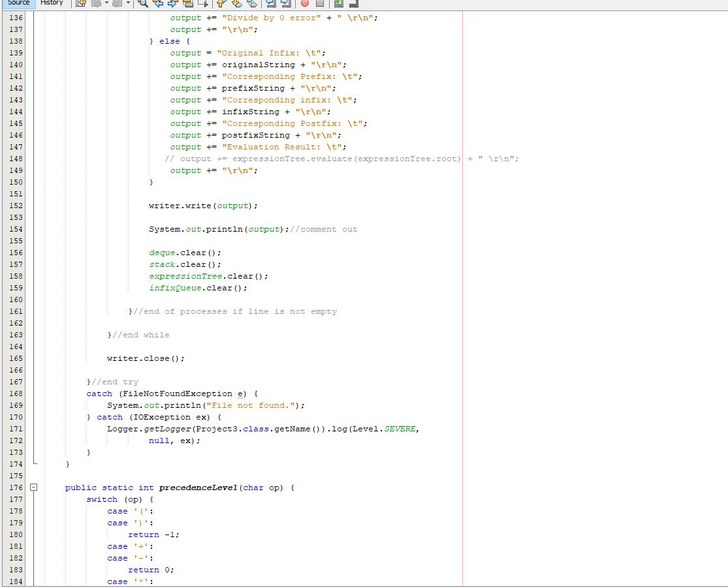728x588 pixels.
Task: Shift the line left with the toolbar icon
Action: tap(271, 3)
